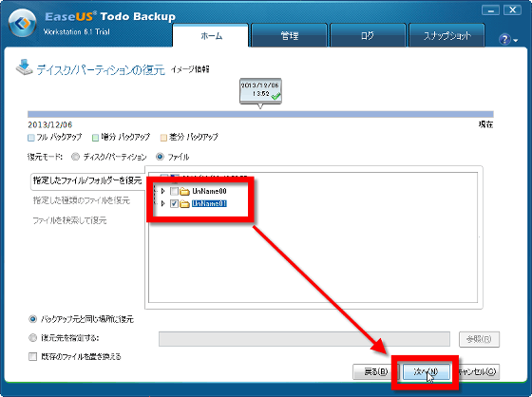Select the UnName00 folder icon

(184, 191)
